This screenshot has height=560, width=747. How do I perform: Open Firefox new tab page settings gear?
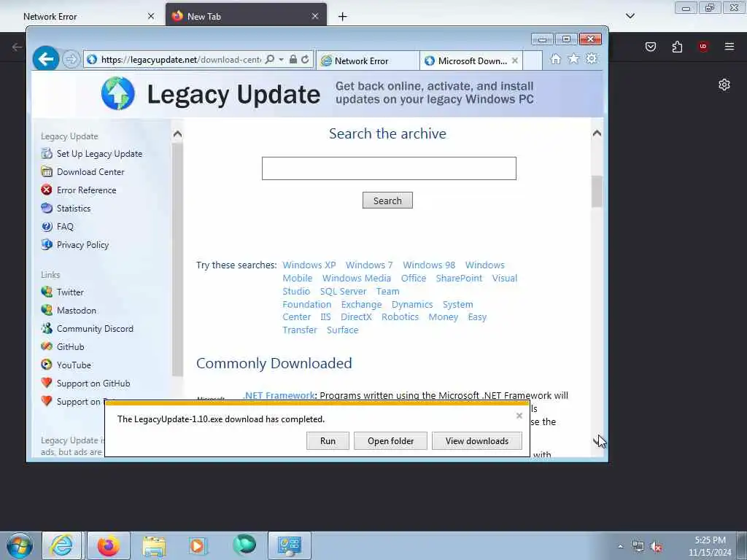[724, 85]
